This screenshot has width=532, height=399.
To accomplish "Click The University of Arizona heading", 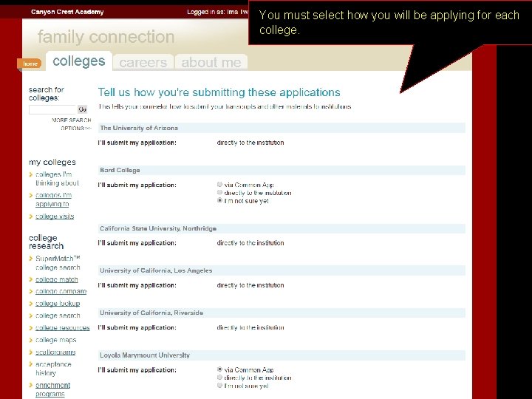I will (139, 128).
